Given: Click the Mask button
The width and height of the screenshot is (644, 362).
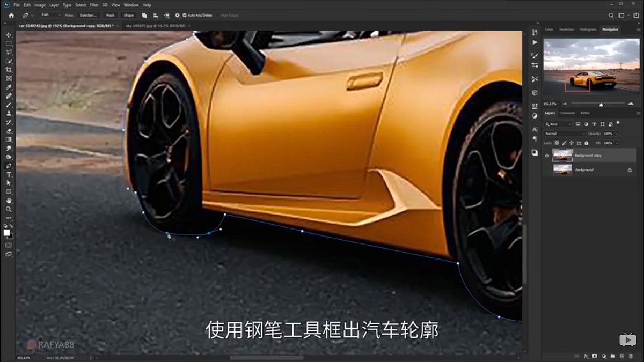Looking at the screenshot, I should [x=110, y=15].
